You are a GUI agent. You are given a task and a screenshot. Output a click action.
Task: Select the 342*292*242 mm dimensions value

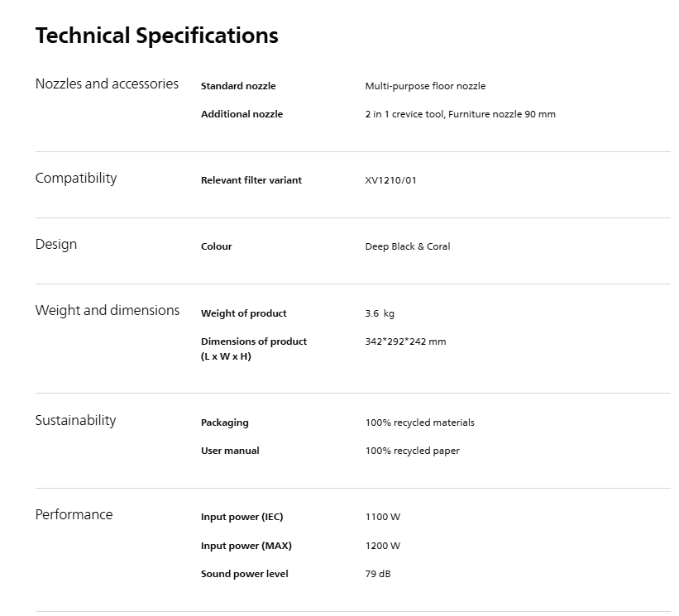coord(405,341)
